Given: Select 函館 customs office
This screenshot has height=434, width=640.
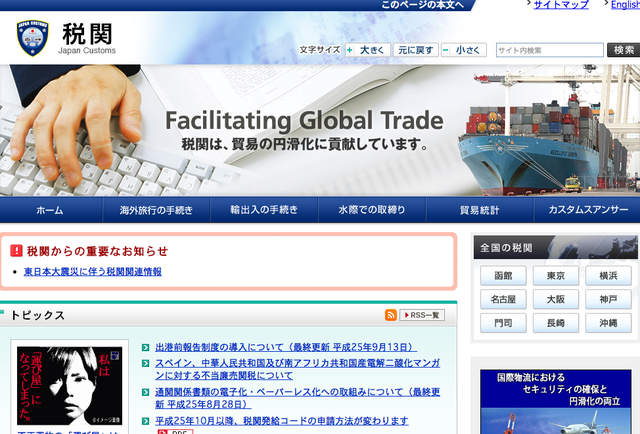Looking at the screenshot, I should (503, 276).
